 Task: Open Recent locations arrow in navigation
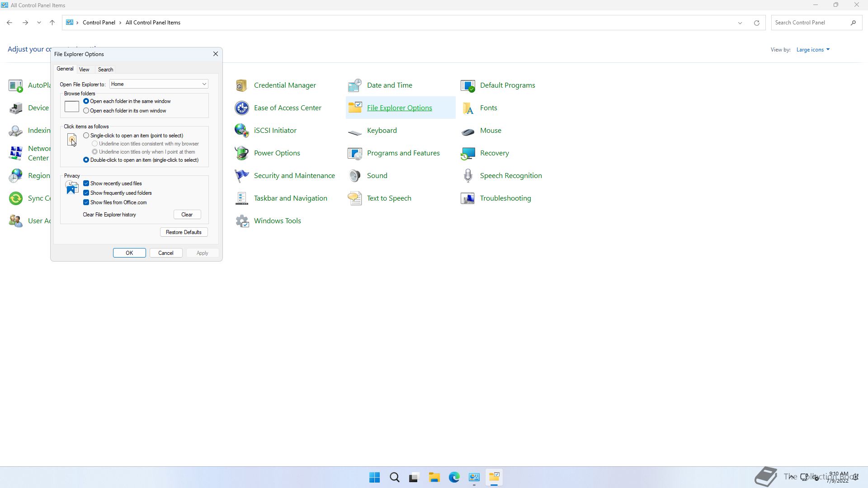pyautogui.click(x=39, y=23)
